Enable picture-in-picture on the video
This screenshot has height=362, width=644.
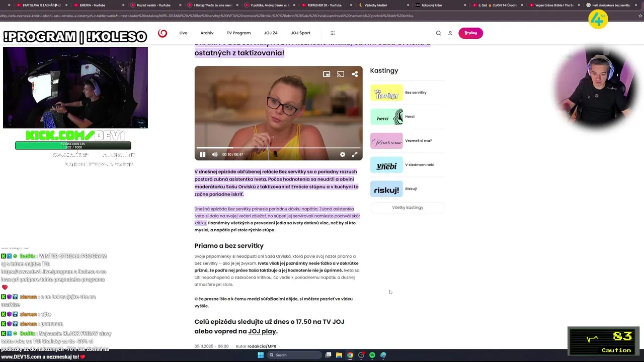[327, 74]
